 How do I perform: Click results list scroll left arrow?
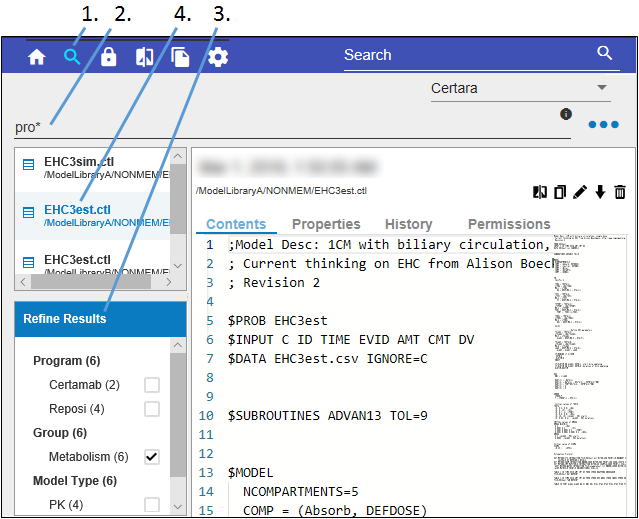(x=23, y=282)
